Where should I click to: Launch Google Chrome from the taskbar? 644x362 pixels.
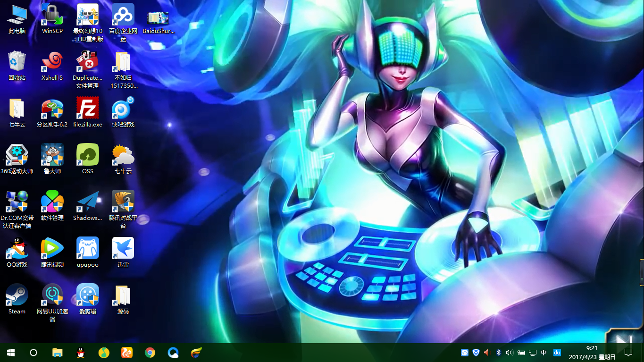pos(150,353)
